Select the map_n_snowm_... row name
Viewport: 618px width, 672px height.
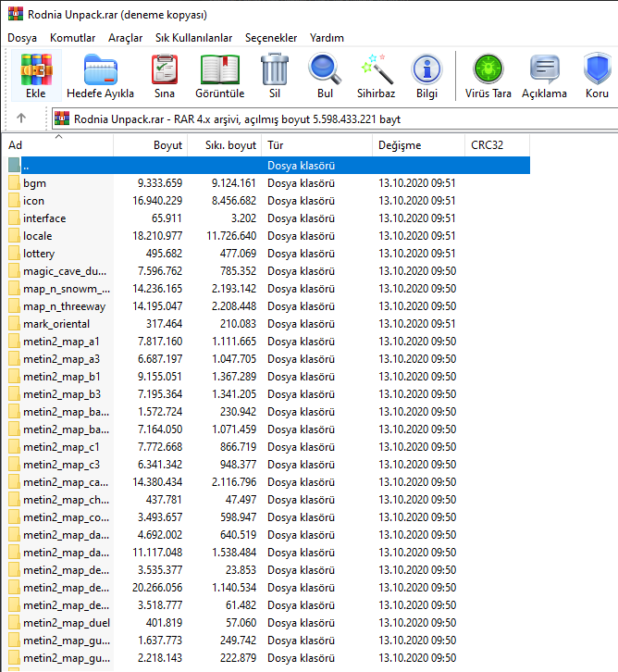pos(67,289)
